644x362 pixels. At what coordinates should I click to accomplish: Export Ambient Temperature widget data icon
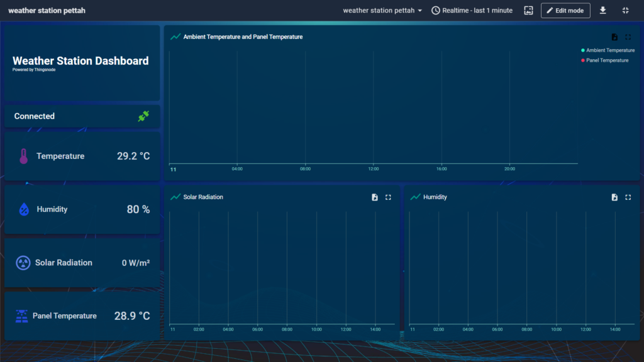614,37
